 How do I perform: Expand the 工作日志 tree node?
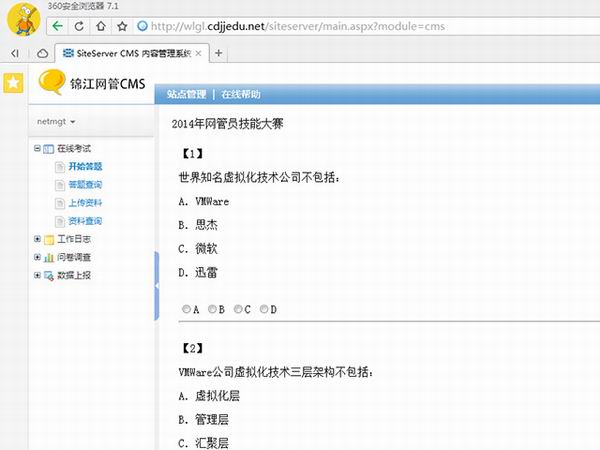click(38, 239)
